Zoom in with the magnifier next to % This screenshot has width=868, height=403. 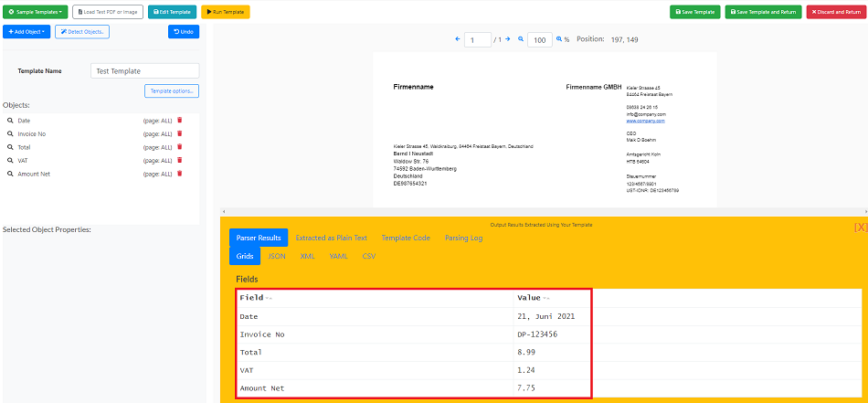(x=559, y=39)
